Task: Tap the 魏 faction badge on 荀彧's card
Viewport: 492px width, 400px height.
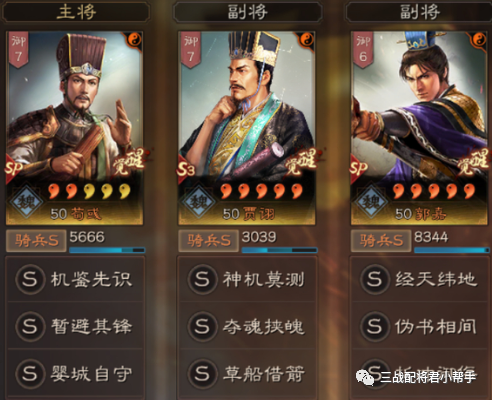Action: 26,202
